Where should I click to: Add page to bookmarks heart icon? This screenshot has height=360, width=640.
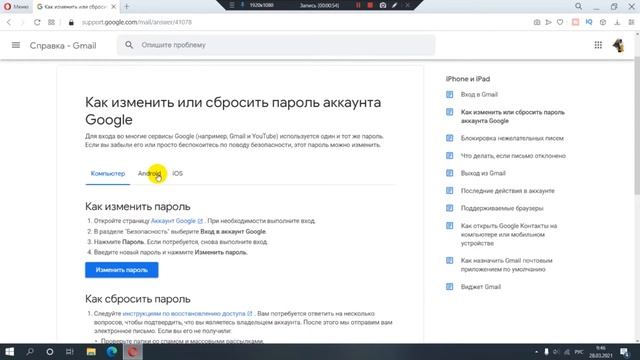[560, 22]
